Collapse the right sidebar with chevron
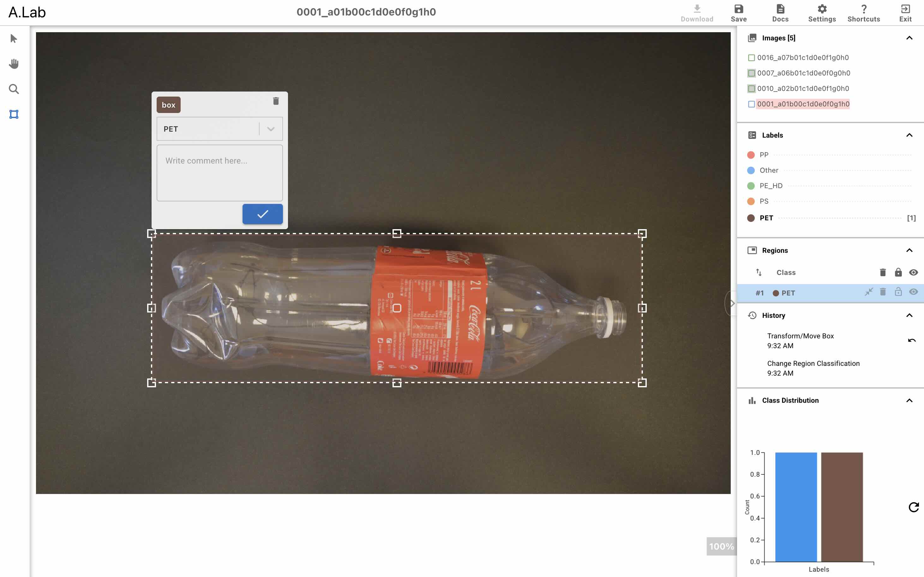 click(x=732, y=303)
